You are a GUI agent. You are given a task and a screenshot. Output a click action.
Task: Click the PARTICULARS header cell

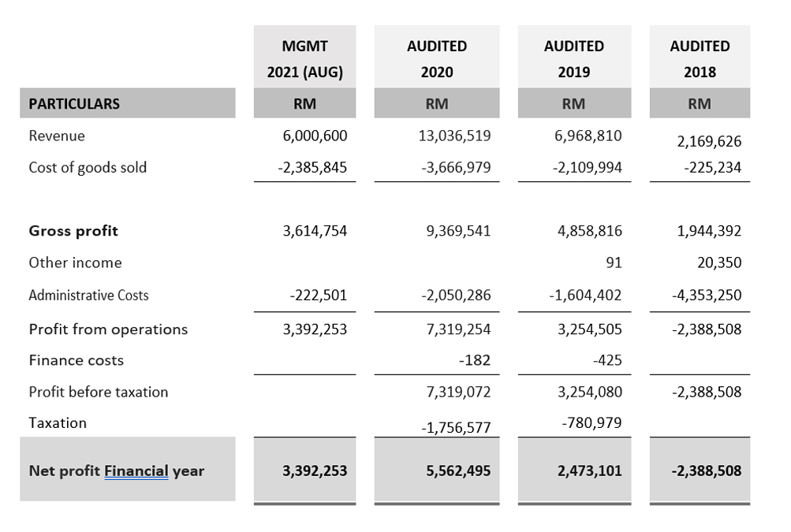[x=74, y=104]
